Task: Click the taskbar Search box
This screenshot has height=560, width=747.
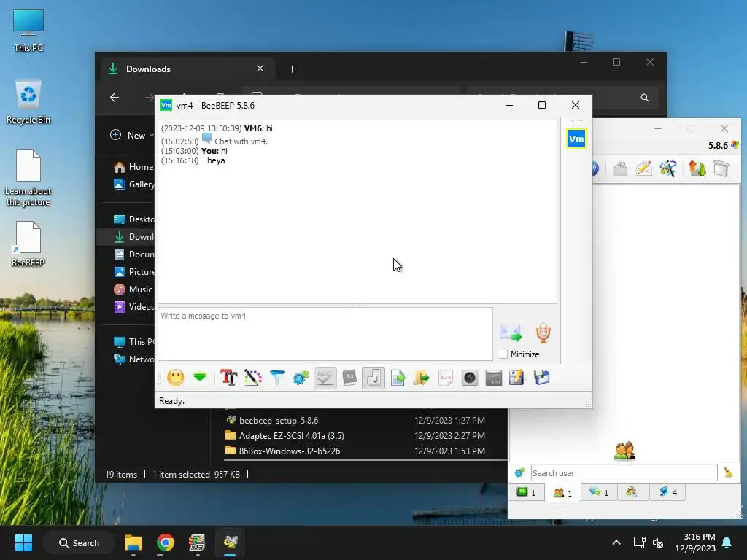Action: pyautogui.click(x=79, y=542)
